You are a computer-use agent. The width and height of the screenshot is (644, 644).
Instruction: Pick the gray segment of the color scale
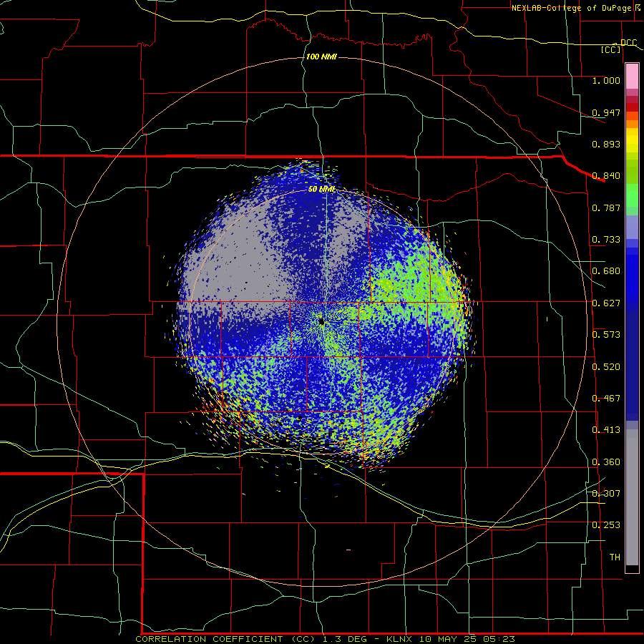point(632,497)
